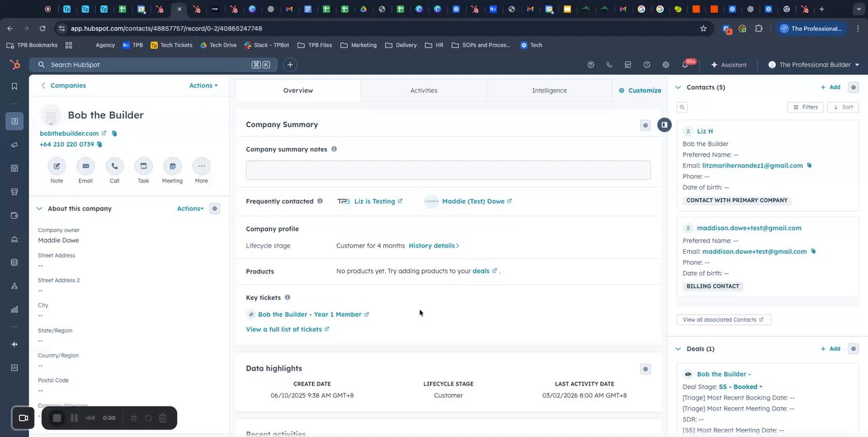The height and width of the screenshot is (437, 868).
Task: Open the calling phone icon in the top bar
Action: [609, 64]
